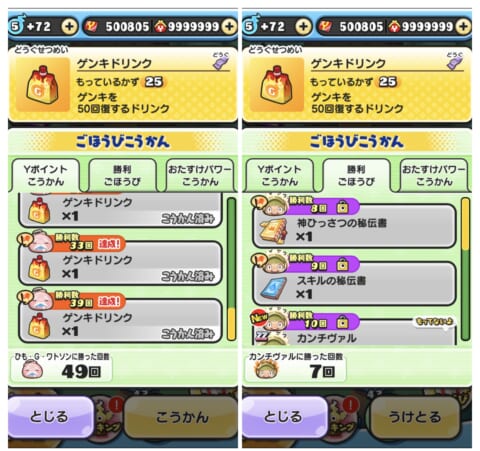Viewport: 480px width, 451px height.
Task: Tap the lock icon on the 9回 victory reward
Action: pyautogui.click(x=342, y=265)
